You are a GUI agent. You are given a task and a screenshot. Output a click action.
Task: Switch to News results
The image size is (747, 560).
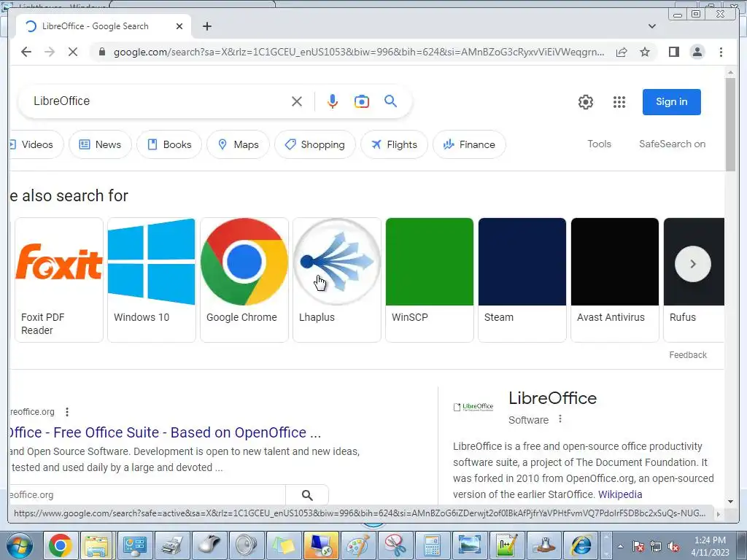100,144
